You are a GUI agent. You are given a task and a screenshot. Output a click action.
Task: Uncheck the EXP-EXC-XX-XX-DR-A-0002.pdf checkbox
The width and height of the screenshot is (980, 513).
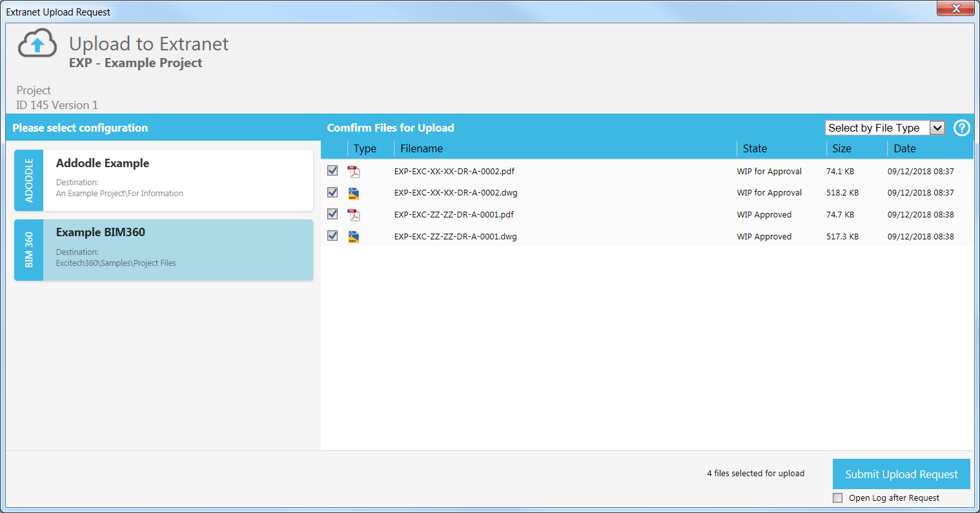332,171
